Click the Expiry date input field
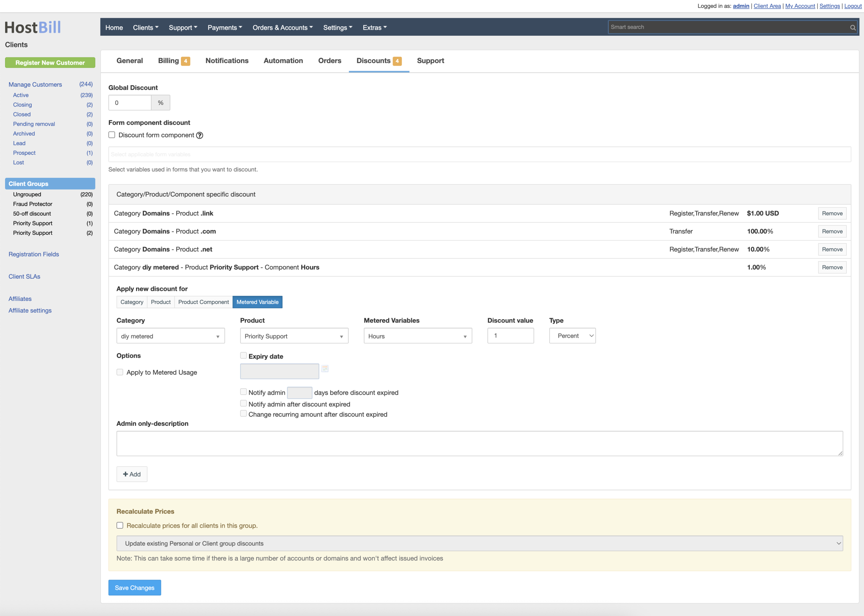Screen dimensions: 864x616 click(x=280, y=371)
